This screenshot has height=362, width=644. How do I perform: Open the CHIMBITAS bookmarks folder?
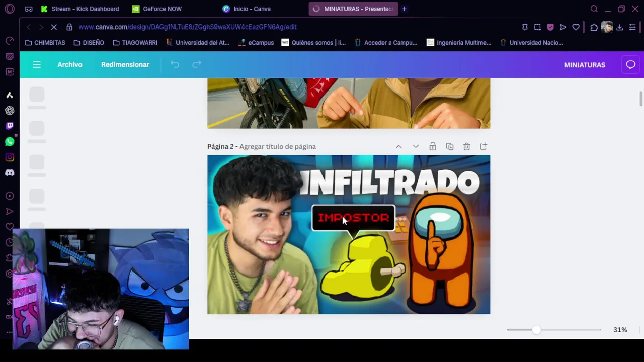pyautogui.click(x=45, y=43)
